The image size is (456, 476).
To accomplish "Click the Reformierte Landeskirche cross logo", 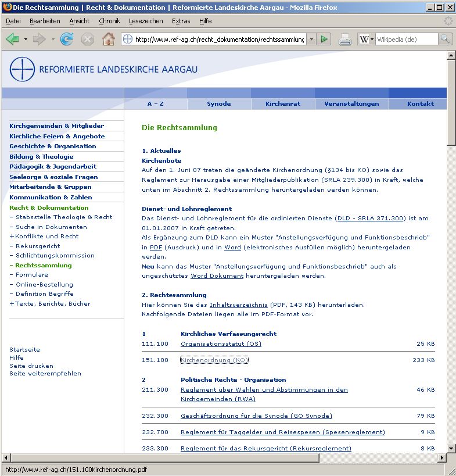I will (x=22, y=69).
